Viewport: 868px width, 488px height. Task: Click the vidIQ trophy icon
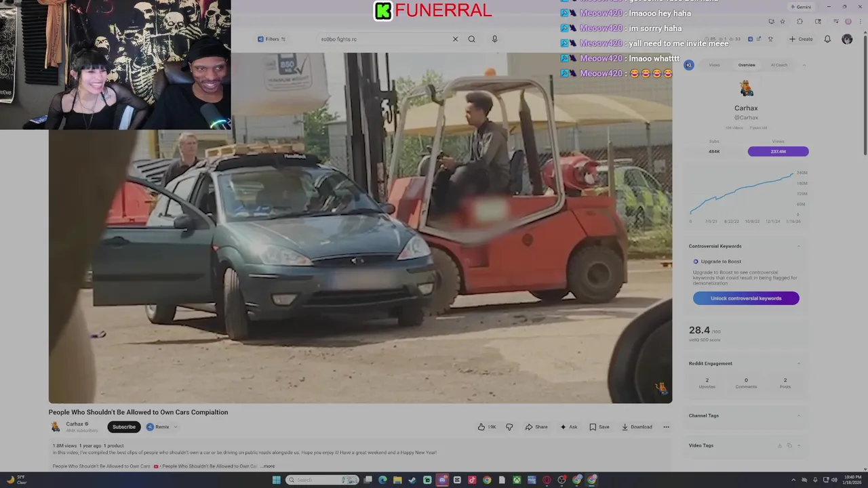point(770,39)
